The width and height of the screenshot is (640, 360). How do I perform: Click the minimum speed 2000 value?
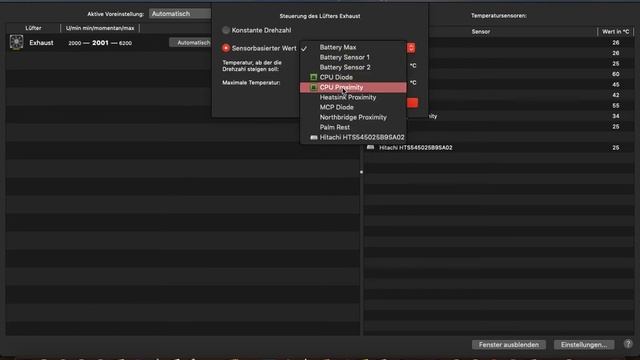tap(75, 43)
